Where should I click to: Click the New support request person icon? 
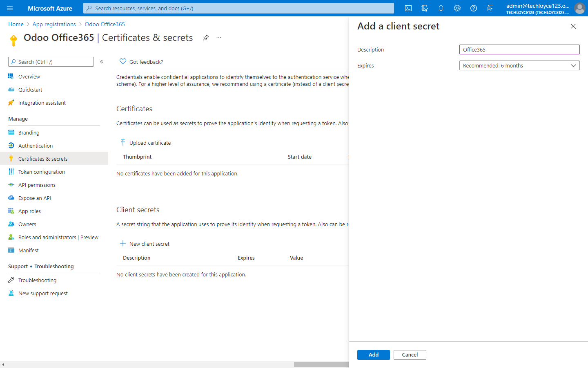pyautogui.click(x=11, y=293)
